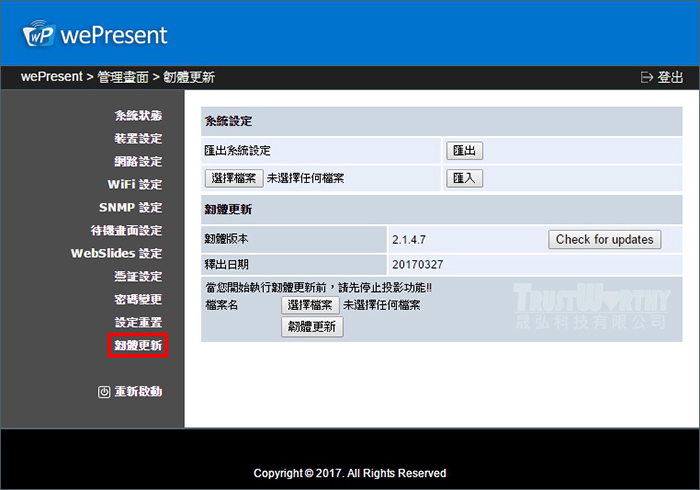Screen dimensions: 700x490
Task: Open 網路設定 in sidebar
Action: 138,162
